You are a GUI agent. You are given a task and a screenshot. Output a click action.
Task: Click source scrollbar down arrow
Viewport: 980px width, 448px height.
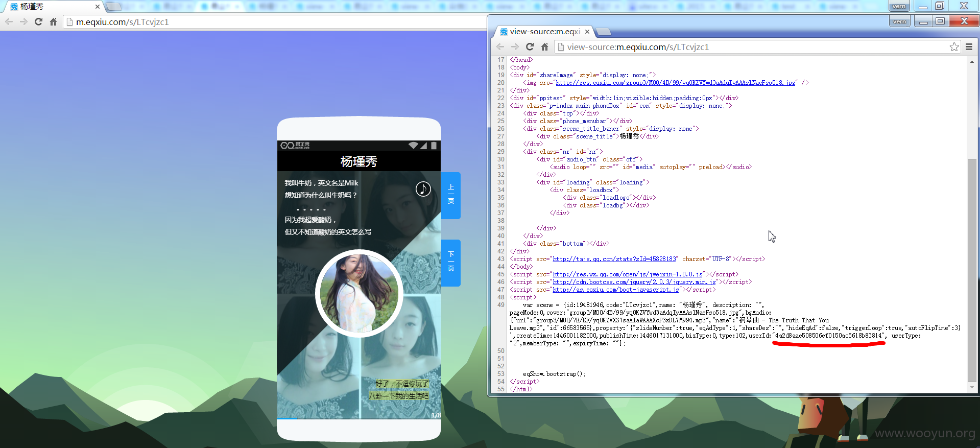point(972,388)
